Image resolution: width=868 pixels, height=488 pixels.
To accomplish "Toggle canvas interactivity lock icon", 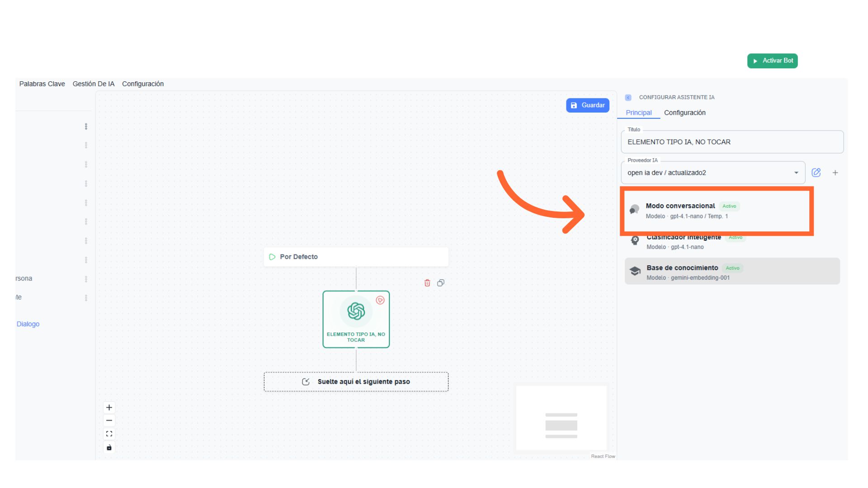I will (x=109, y=447).
